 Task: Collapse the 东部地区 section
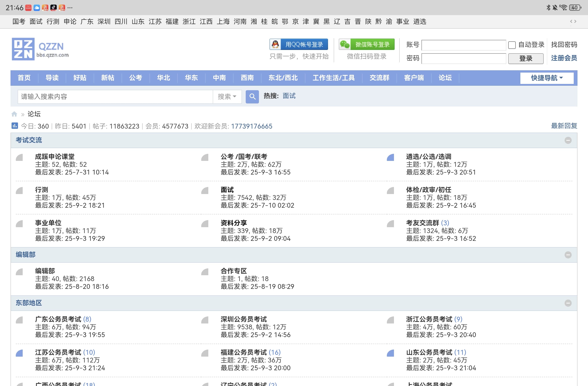point(568,303)
